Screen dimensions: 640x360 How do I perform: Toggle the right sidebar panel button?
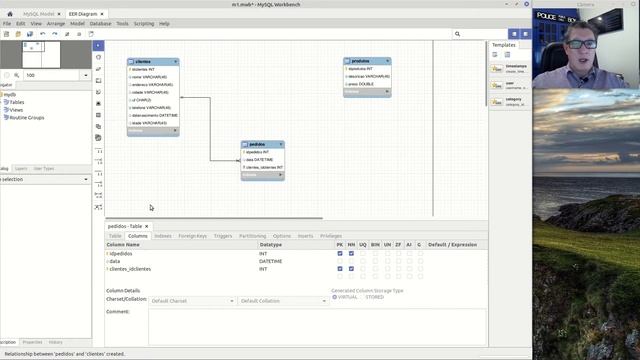tap(525, 34)
